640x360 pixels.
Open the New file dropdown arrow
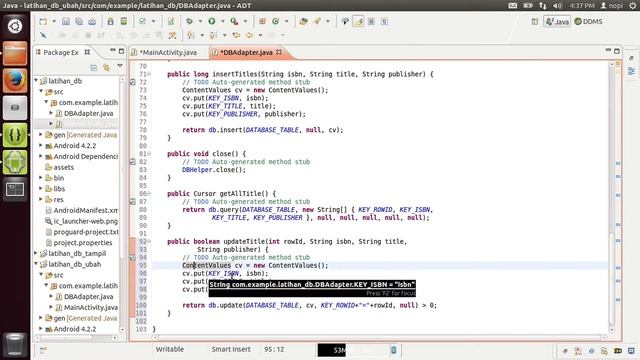[x=53, y=21]
